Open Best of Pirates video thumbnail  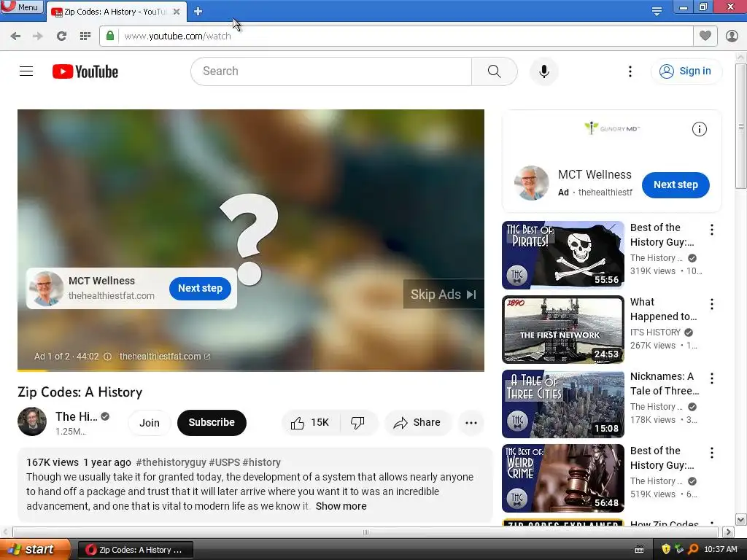(x=563, y=255)
